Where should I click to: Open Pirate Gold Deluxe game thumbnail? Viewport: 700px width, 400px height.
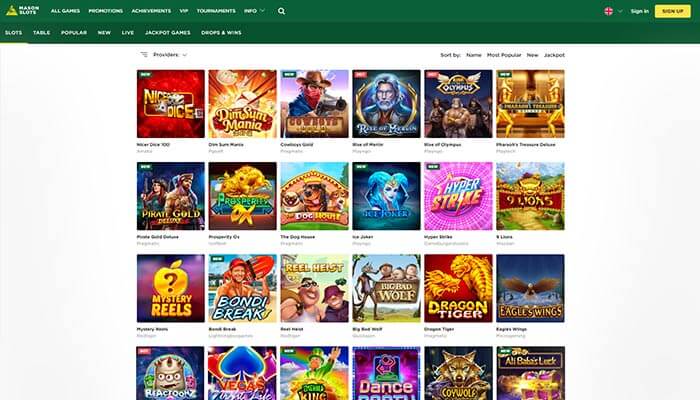pos(171,196)
